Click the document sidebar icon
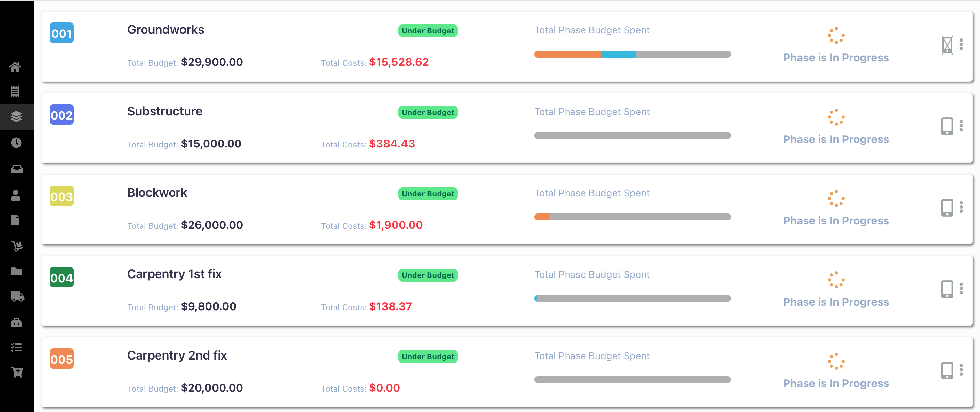Viewport: 980px width, 412px height. pos(15,220)
